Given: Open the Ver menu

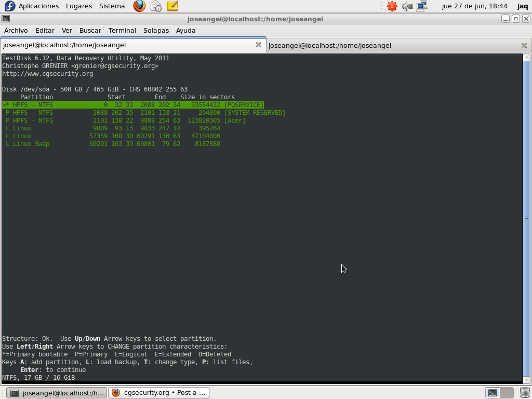Looking at the screenshot, I should pyautogui.click(x=67, y=31).
